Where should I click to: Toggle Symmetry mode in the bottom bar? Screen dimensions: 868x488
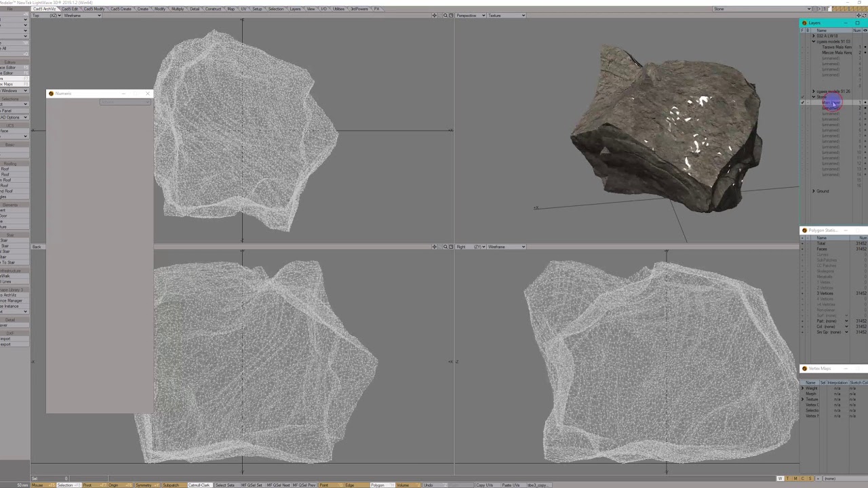tap(146, 485)
